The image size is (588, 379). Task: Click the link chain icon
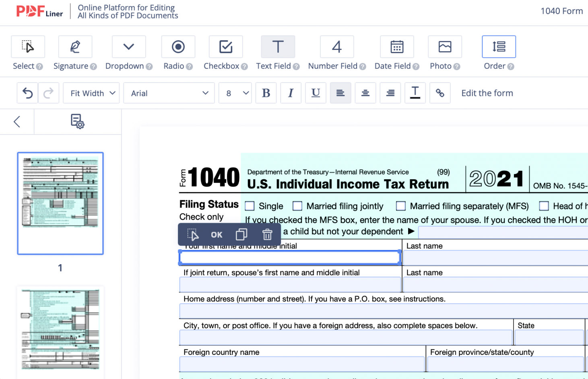(x=440, y=93)
